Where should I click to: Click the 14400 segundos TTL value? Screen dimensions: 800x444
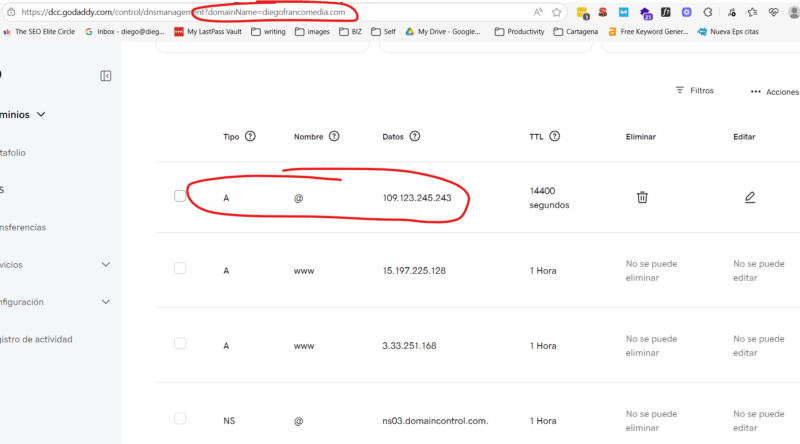pyautogui.click(x=549, y=198)
